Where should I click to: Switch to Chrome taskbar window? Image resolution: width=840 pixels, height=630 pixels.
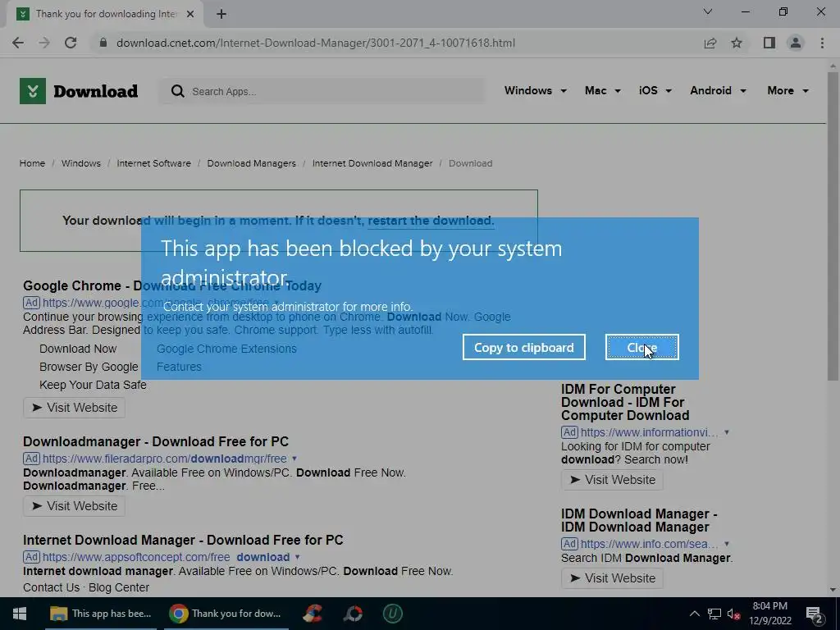tap(225, 614)
